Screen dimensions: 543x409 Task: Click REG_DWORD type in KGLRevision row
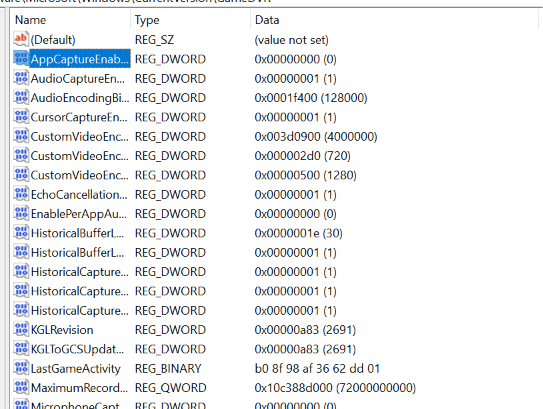(170, 330)
